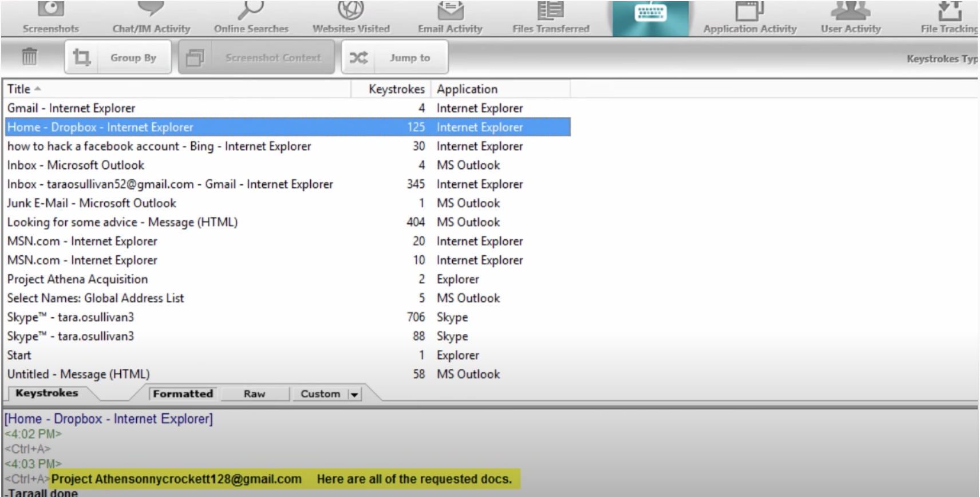Select row Inbox - Microsoft Outlook
The height and width of the screenshot is (497, 980).
[287, 165]
